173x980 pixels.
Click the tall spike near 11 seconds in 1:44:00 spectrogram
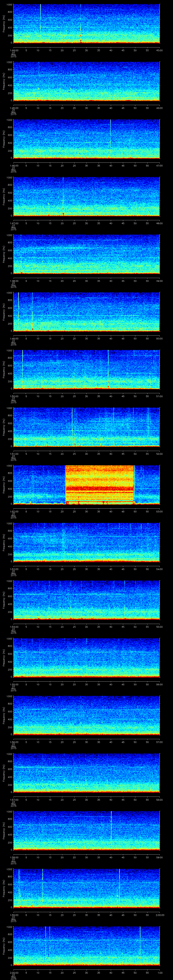(x=40, y=17)
